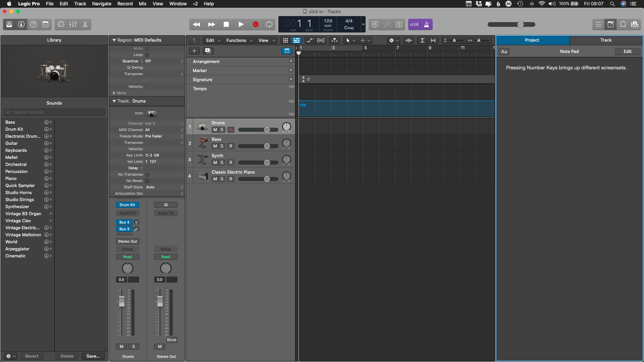Open Staff Style Auto dropdown
This screenshot has width=644, height=362.
164,187
